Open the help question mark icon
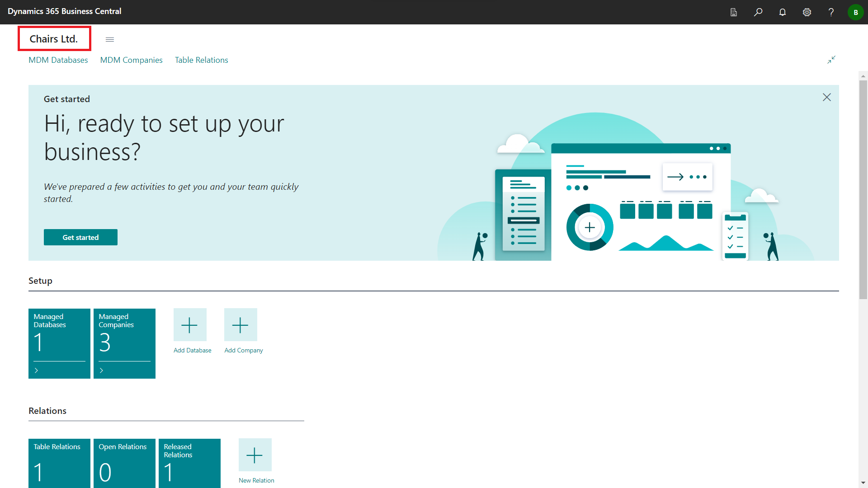Viewport: 868px width, 488px height. click(x=831, y=12)
